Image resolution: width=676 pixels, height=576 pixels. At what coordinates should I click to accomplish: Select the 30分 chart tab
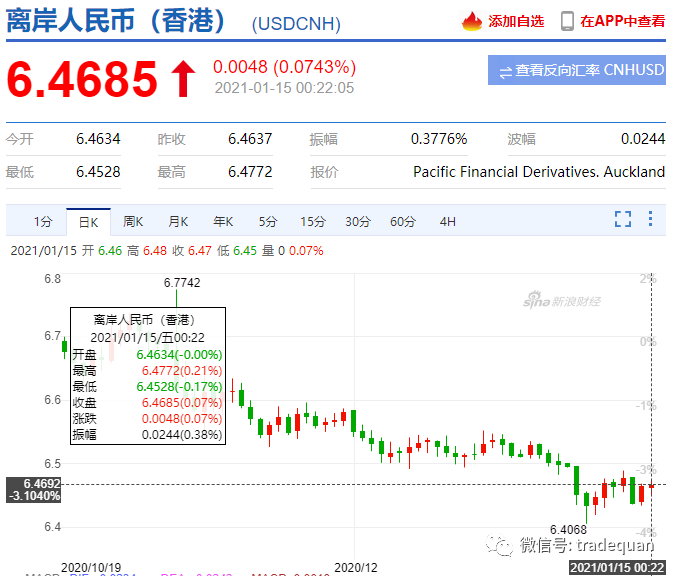pos(358,222)
